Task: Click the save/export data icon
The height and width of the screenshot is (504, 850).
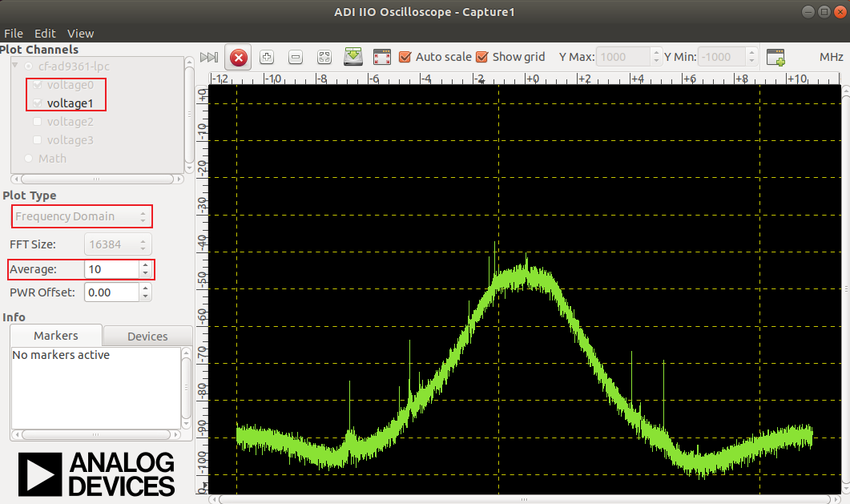Action: [x=353, y=58]
